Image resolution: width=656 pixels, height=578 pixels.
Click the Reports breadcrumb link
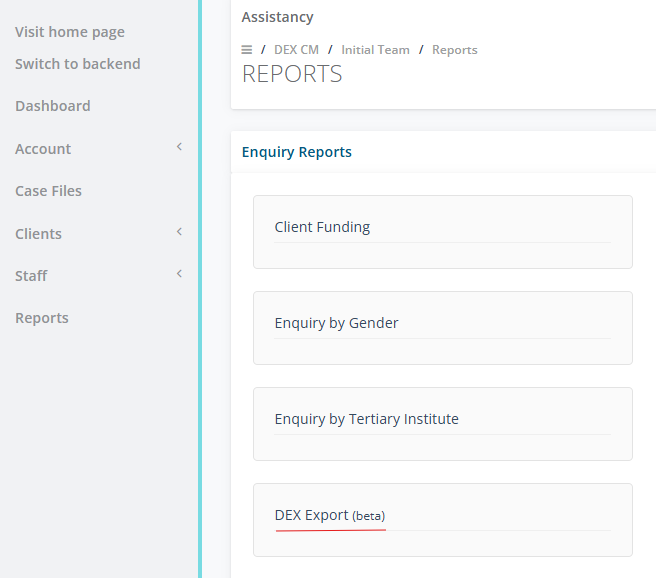coord(455,50)
